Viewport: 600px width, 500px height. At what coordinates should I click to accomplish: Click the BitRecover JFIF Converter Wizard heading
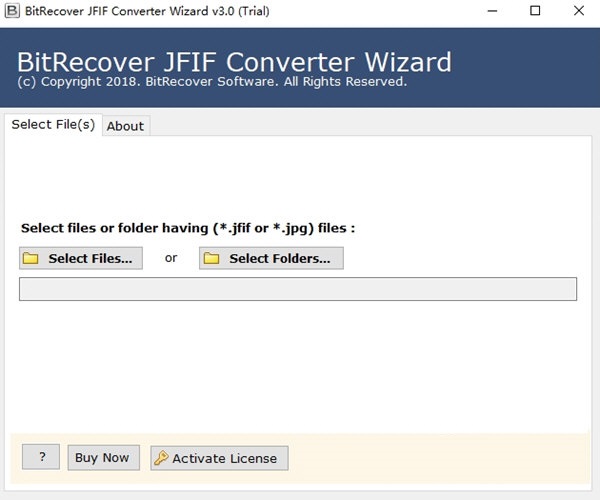(234, 62)
